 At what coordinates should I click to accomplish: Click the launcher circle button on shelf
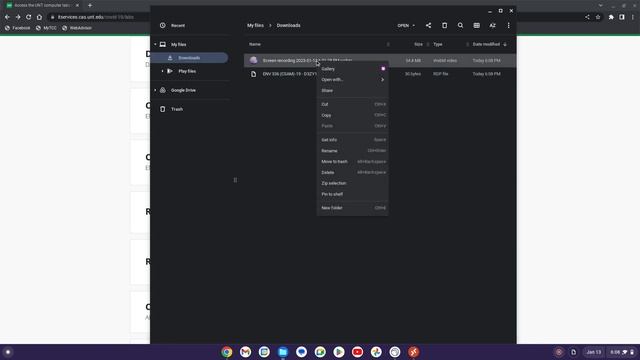pyautogui.click(x=8, y=352)
